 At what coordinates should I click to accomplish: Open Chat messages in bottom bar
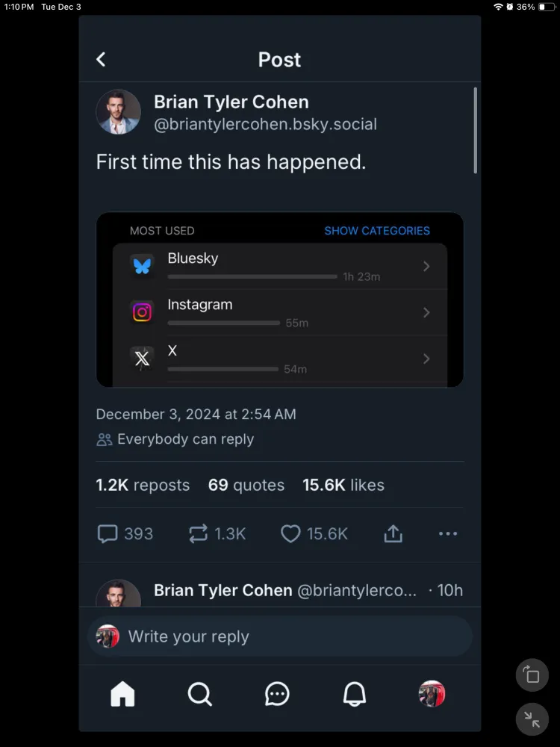click(277, 694)
